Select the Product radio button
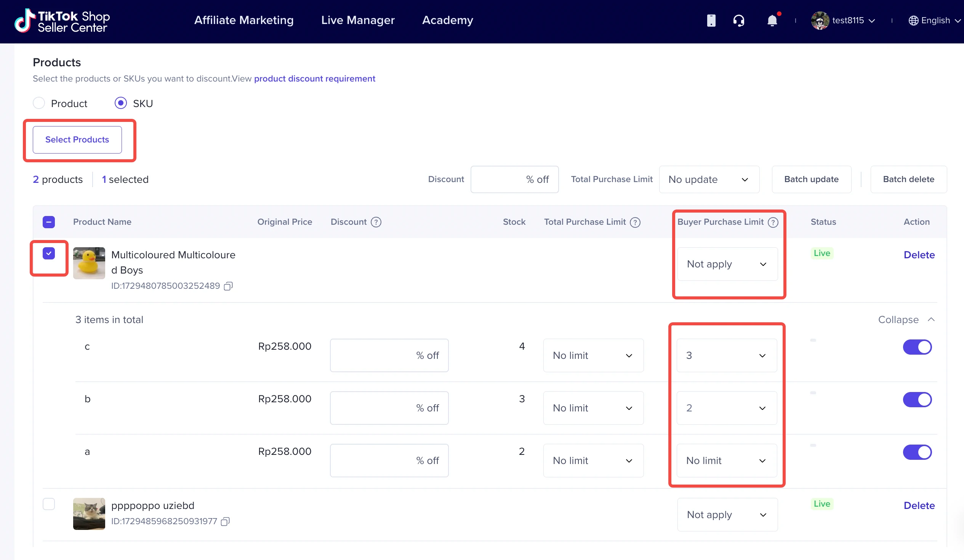The image size is (964, 560). pos(39,103)
